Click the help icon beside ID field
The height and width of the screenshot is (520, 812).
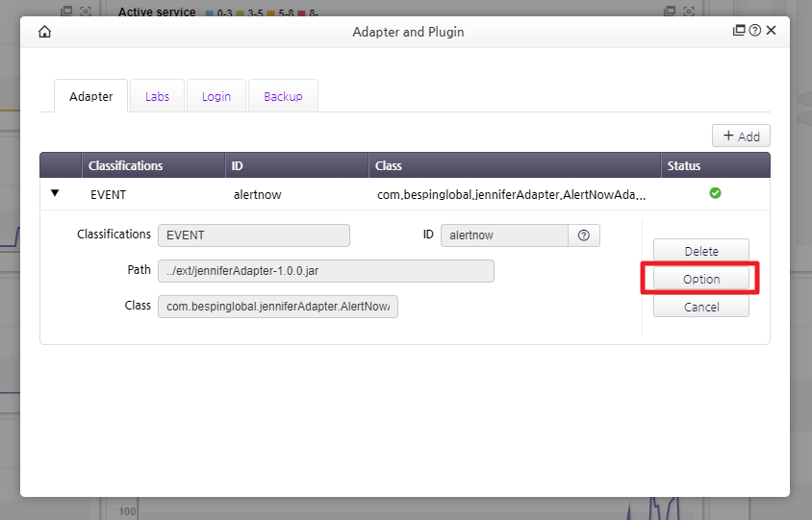[x=583, y=235]
